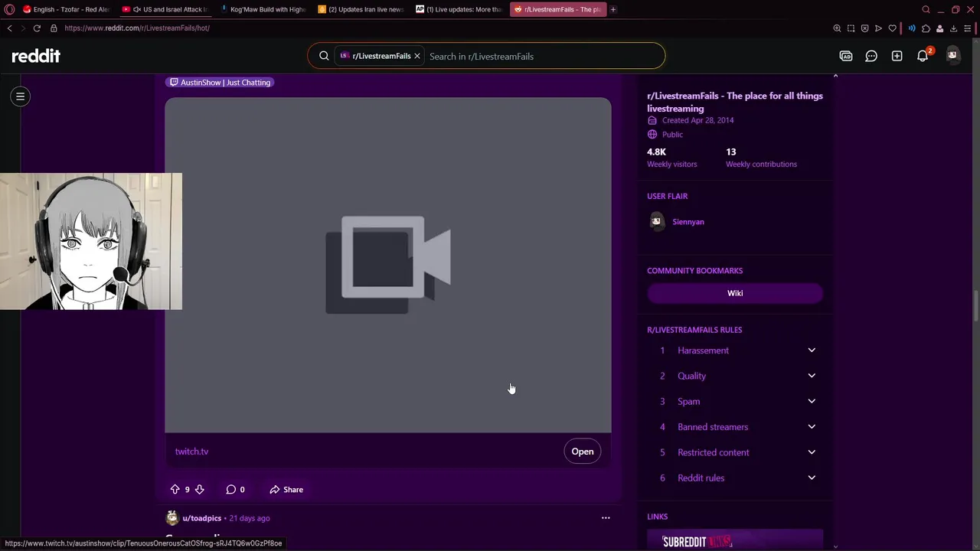Open a new browser tab with plus

pos(613,9)
